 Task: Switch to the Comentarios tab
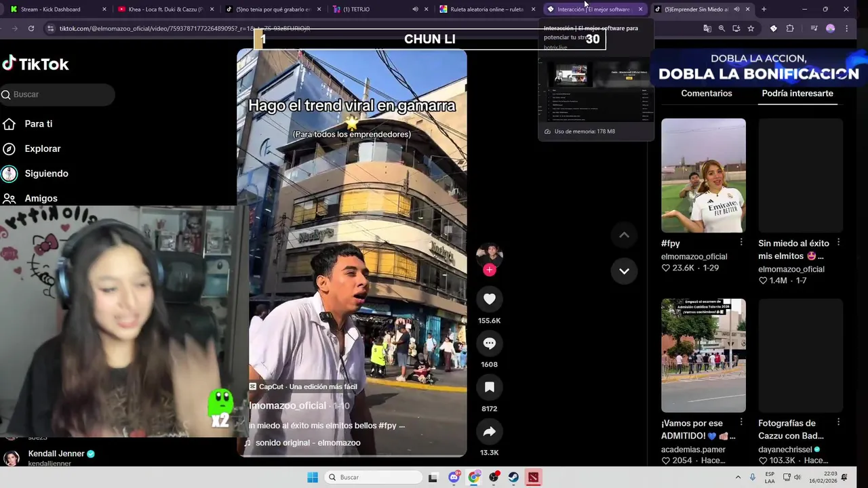click(x=706, y=94)
